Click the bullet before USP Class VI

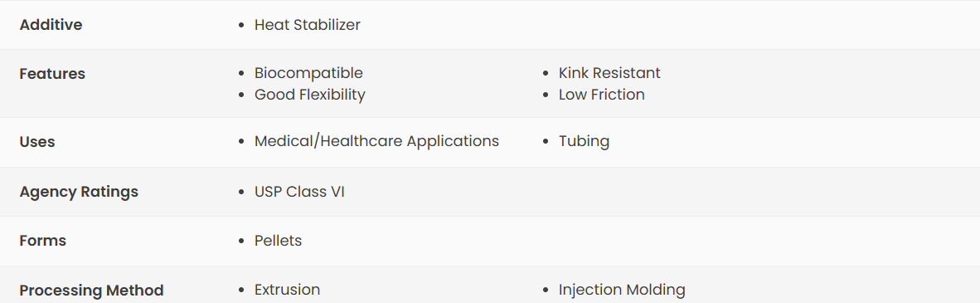[x=241, y=193]
